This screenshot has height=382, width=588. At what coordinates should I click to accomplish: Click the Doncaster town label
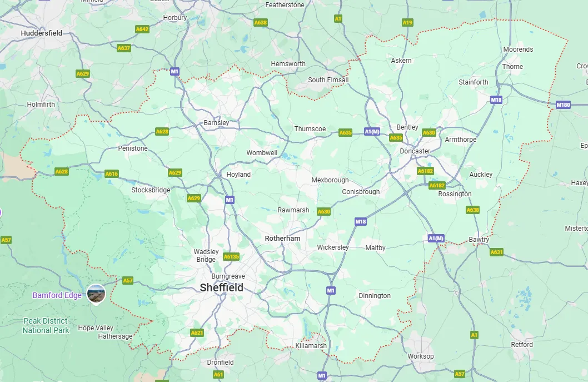pyautogui.click(x=415, y=151)
